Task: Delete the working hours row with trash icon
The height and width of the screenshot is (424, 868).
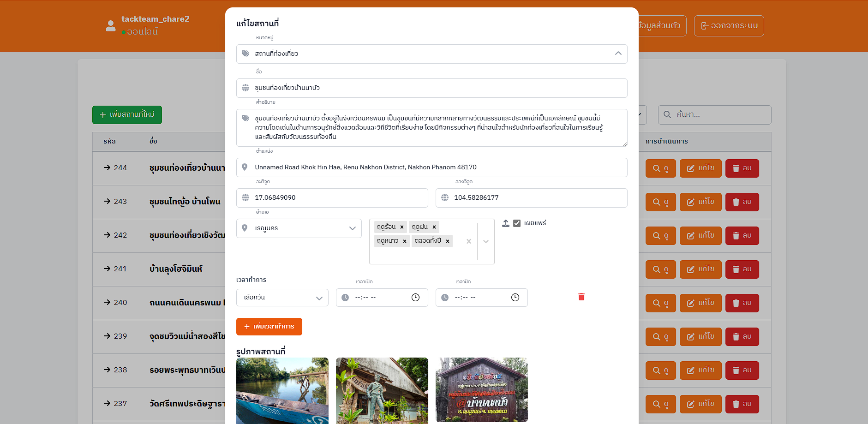Action: 581,297
